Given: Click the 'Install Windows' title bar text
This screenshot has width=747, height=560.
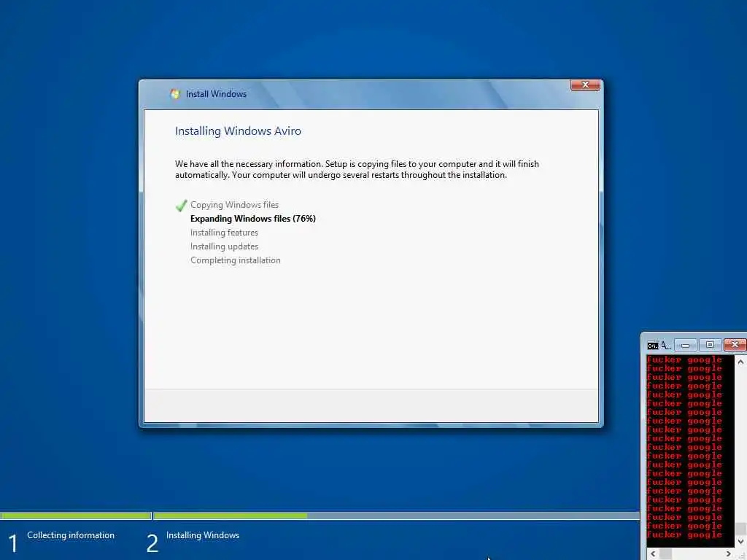Looking at the screenshot, I should click(216, 94).
